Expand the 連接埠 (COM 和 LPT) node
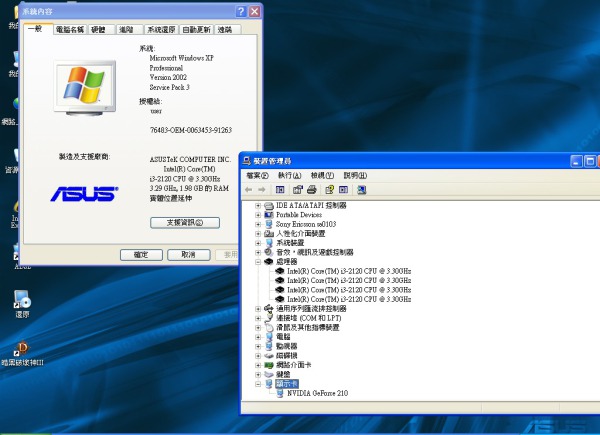The width and height of the screenshot is (600, 435). [258, 318]
